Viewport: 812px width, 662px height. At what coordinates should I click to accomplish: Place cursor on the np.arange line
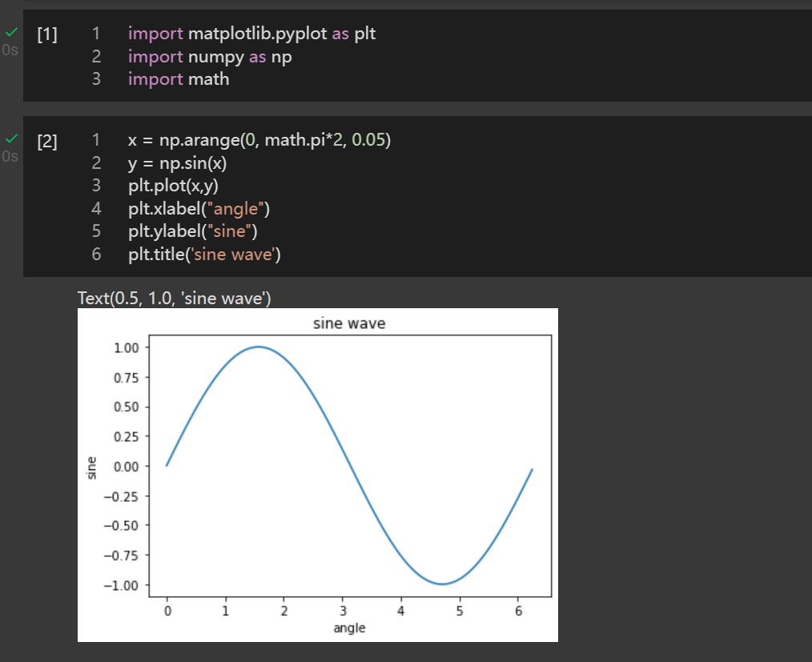259,140
